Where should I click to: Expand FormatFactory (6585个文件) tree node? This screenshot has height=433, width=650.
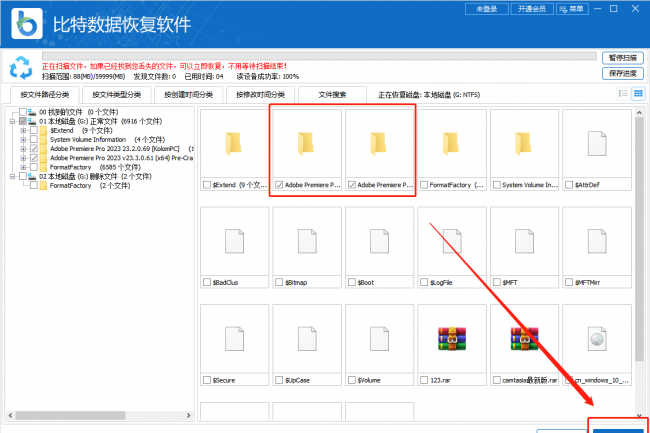point(24,167)
